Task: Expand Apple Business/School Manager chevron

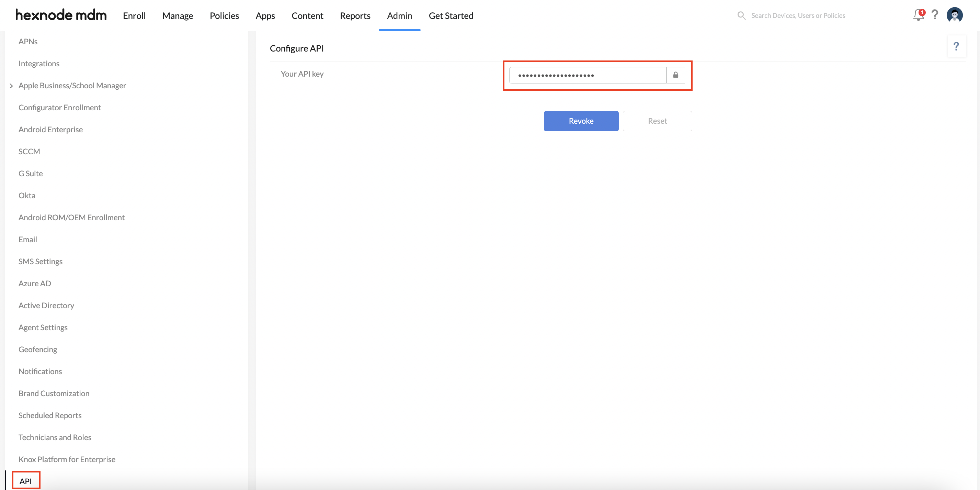Action: click(x=11, y=86)
